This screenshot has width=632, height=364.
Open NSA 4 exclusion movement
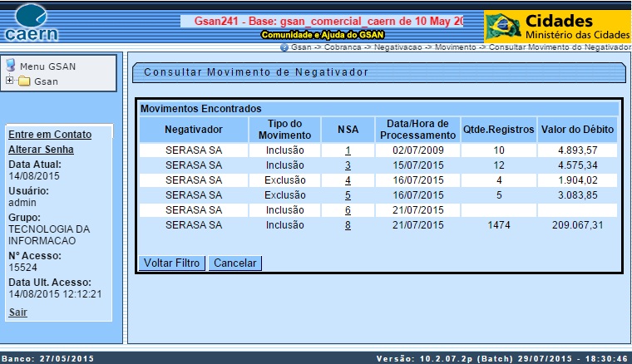pyautogui.click(x=348, y=180)
